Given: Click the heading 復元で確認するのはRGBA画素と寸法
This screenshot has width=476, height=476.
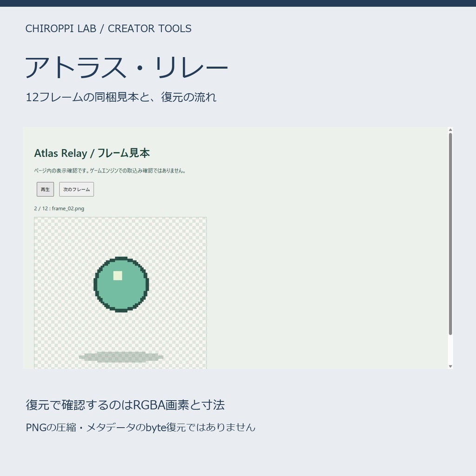Looking at the screenshot, I should [x=125, y=405].
